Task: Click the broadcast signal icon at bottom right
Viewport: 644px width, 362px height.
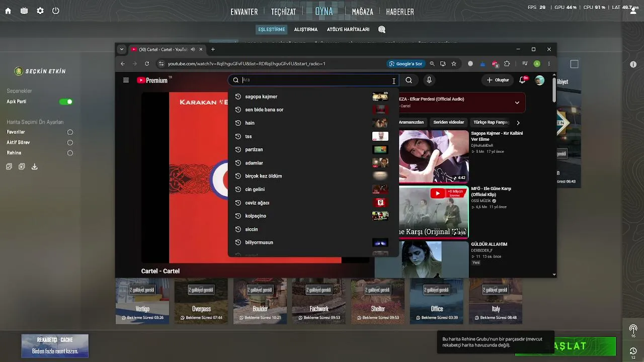Action: [x=633, y=329]
